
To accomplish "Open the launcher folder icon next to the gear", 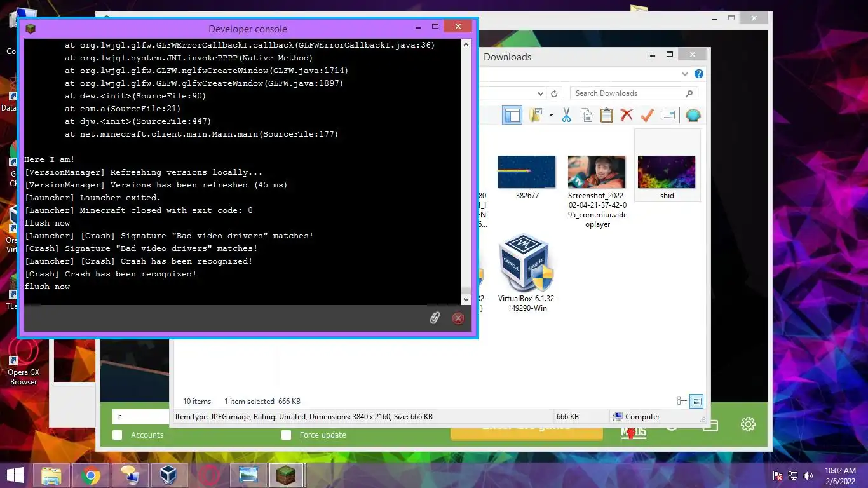I will point(710,425).
